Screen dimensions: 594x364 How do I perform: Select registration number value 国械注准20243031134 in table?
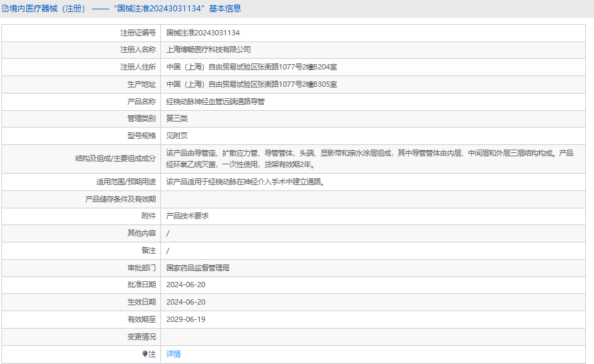pyautogui.click(x=203, y=33)
